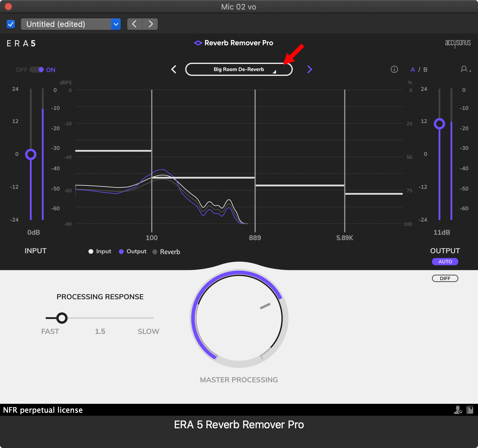Click the FAST label

[50, 332]
